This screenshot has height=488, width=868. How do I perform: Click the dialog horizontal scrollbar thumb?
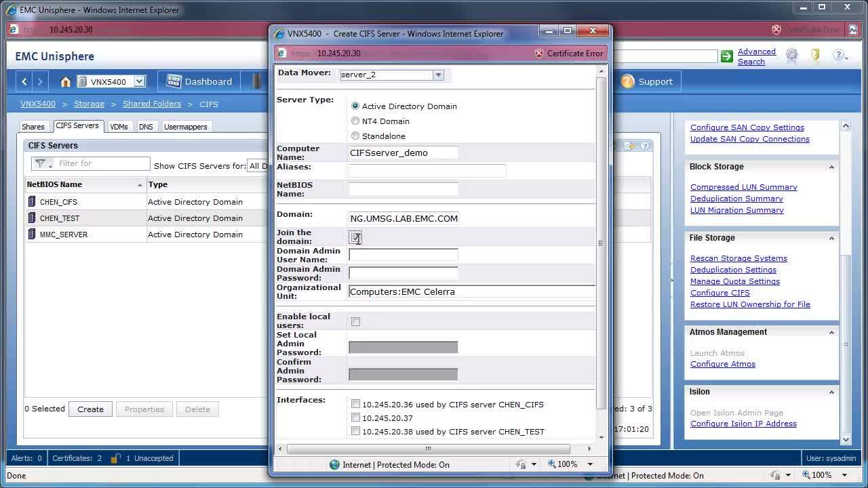pos(428,449)
